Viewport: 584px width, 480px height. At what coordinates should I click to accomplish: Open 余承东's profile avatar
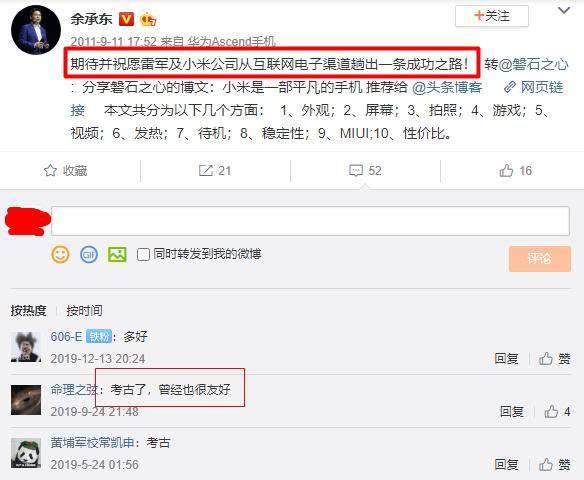click(x=36, y=30)
